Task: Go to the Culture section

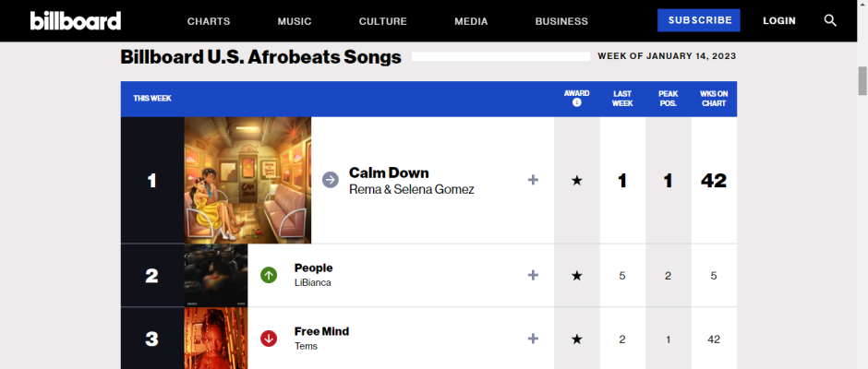Action: 383,21
